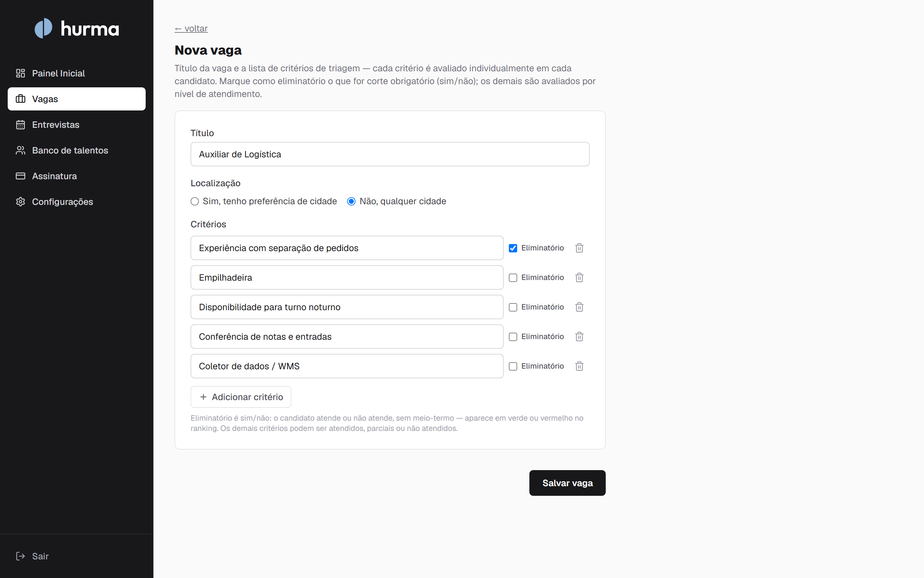This screenshot has height=578, width=924.
Task: Click the Configurações gear icon
Action: 21,201
